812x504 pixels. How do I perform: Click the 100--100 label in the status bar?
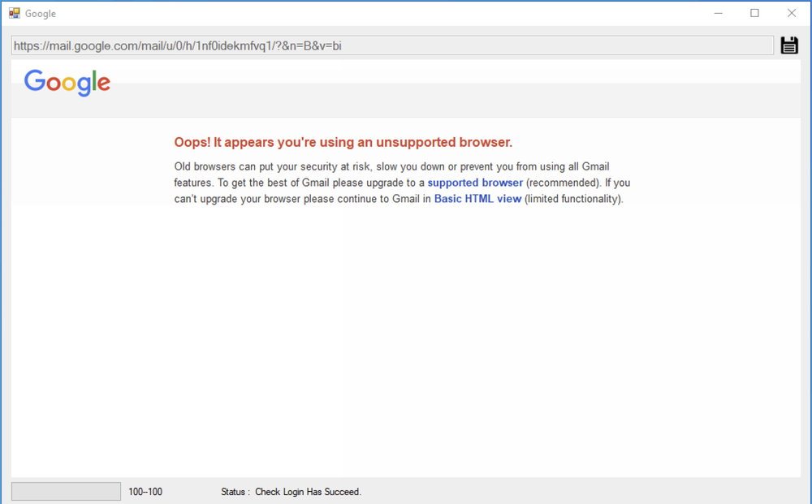(145, 491)
